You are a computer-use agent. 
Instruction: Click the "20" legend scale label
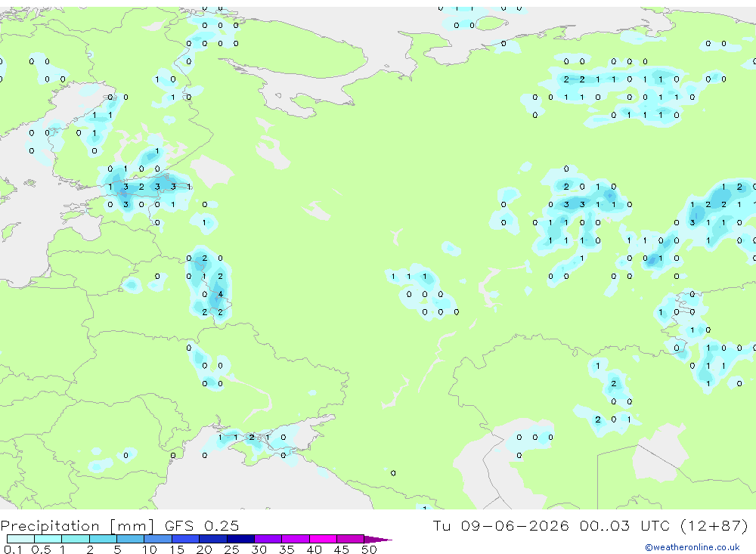tap(204, 549)
